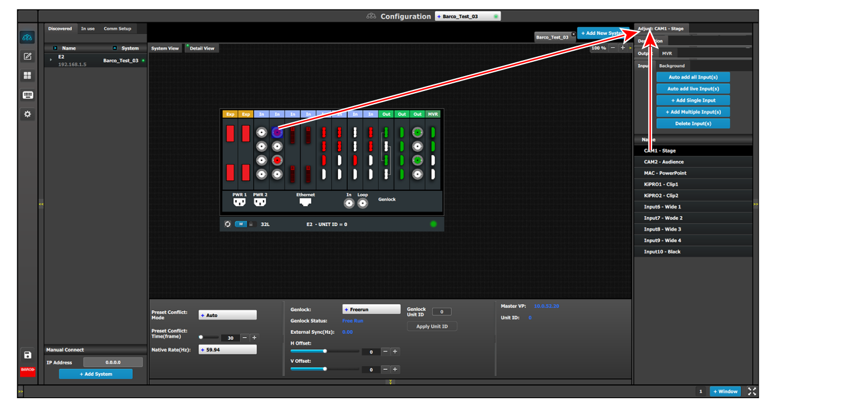Click the System column sort arrow
Screen dimensions: 868x407
(x=115, y=48)
